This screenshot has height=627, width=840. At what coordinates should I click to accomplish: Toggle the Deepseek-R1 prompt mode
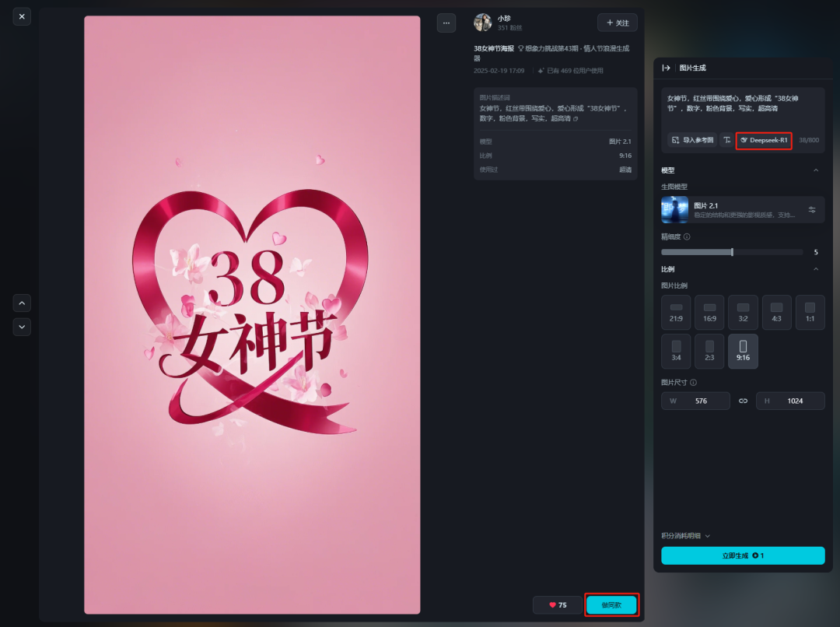pyautogui.click(x=764, y=140)
